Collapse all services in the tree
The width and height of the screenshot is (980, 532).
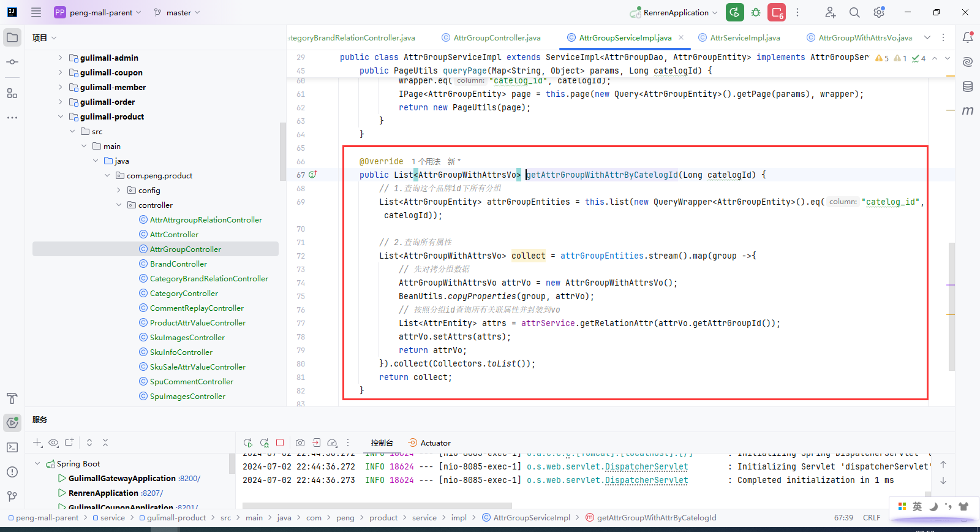[105, 443]
